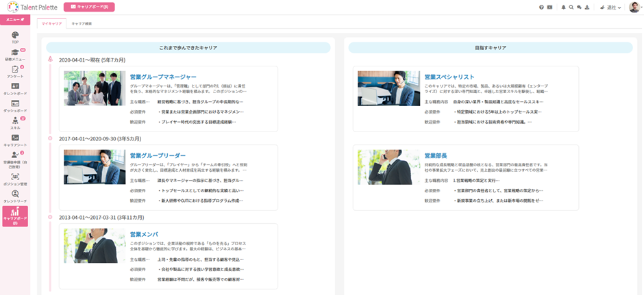This screenshot has height=295, width=644.
Task: Click the help question mark icon
Action: (x=541, y=7)
